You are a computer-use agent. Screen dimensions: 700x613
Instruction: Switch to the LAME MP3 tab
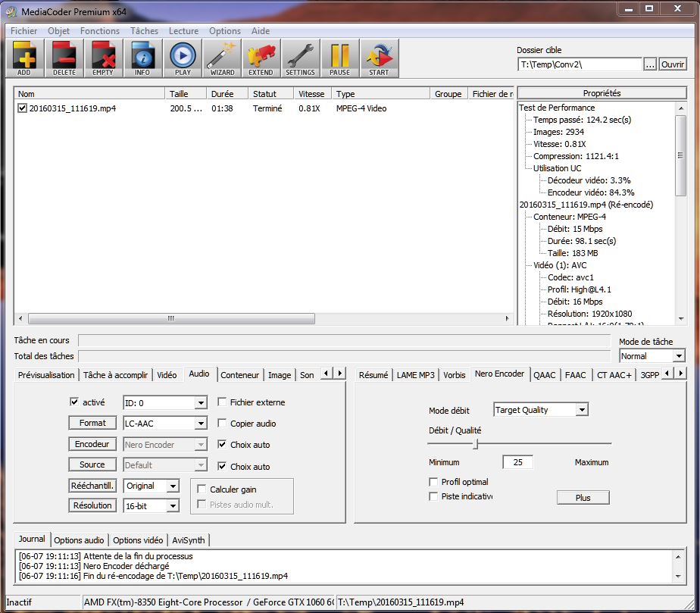click(x=416, y=375)
